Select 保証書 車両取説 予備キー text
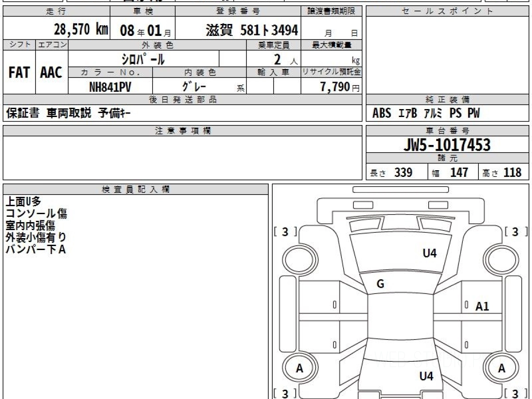Screen dimensions: 532x399 68,113
